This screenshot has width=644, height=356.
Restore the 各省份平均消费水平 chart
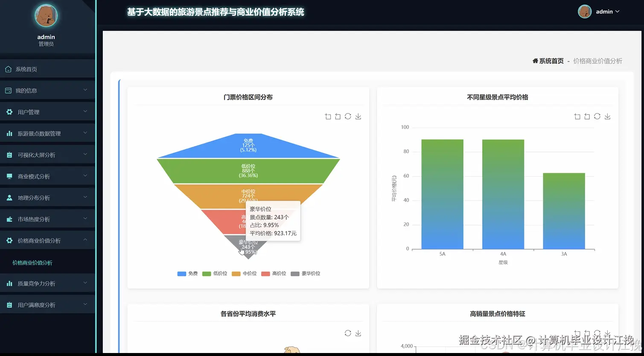[348, 333]
